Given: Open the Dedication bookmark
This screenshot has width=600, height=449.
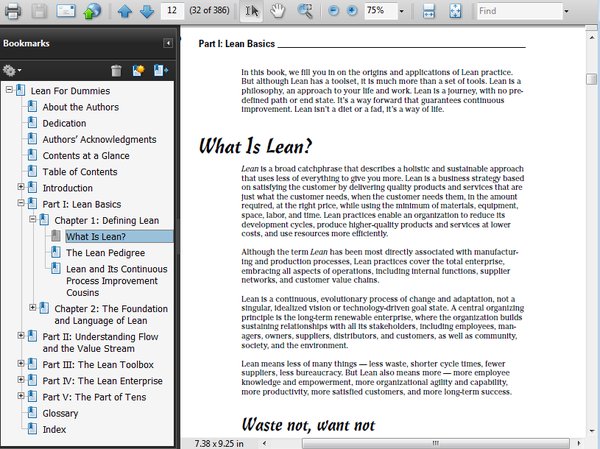Looking at the screenshot, I should (64, 123).
